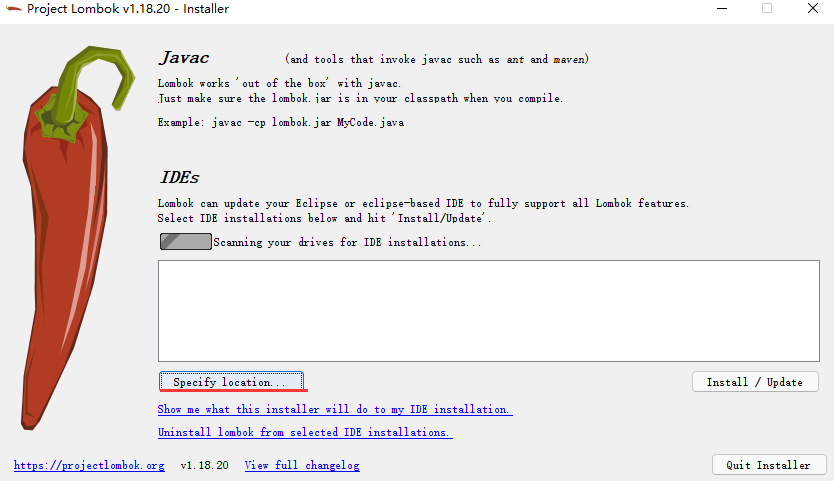Image resolution: width=834 pixels, height=481 pixels.
Task: Minimize the Lombok installer window
Action: click(722, 9)
